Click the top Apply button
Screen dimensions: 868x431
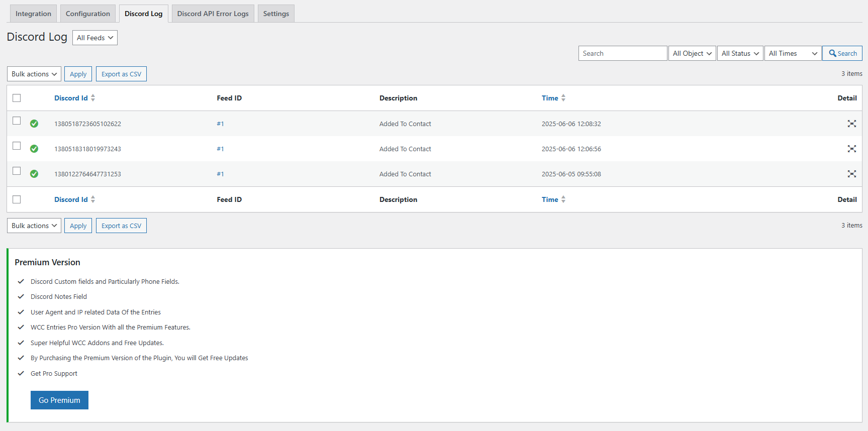[x=78, y=74]
